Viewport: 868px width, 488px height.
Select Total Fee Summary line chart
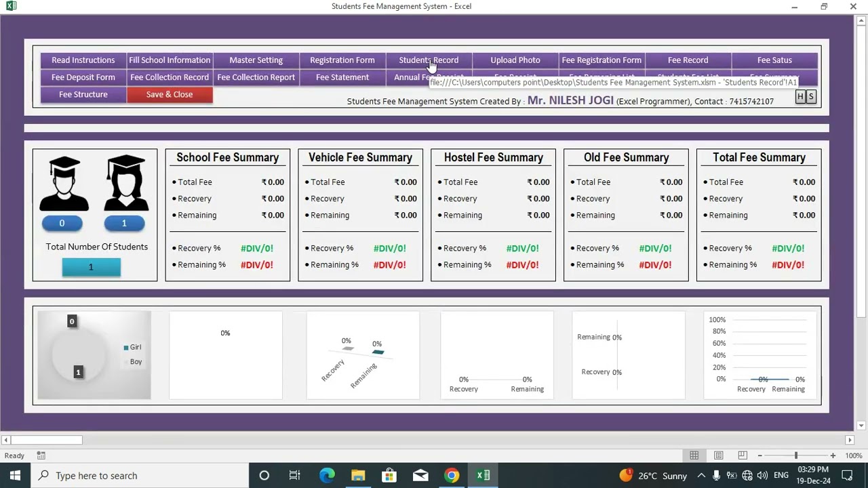tap(760, 355)
